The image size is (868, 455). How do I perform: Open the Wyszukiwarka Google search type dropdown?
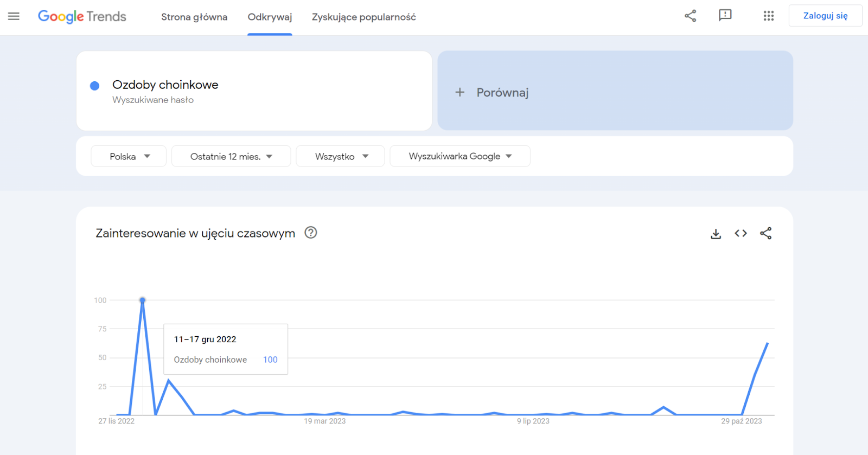coord(460,156)
